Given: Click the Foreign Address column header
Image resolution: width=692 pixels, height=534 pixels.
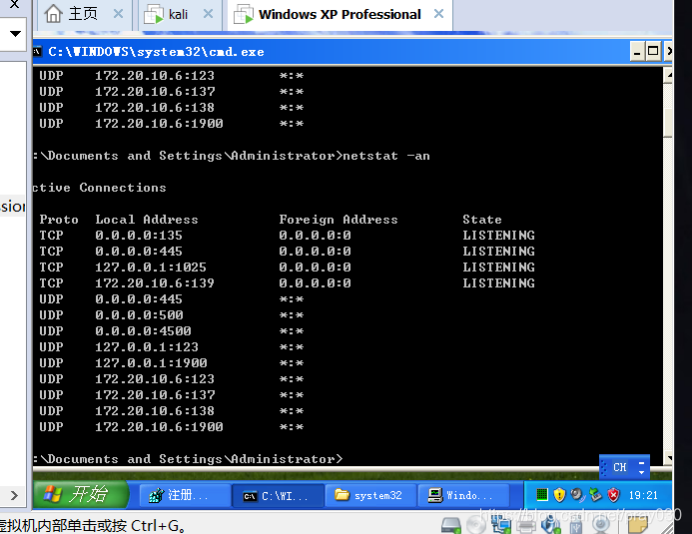Looking at the screenshot, I should (x=338, y=219).
